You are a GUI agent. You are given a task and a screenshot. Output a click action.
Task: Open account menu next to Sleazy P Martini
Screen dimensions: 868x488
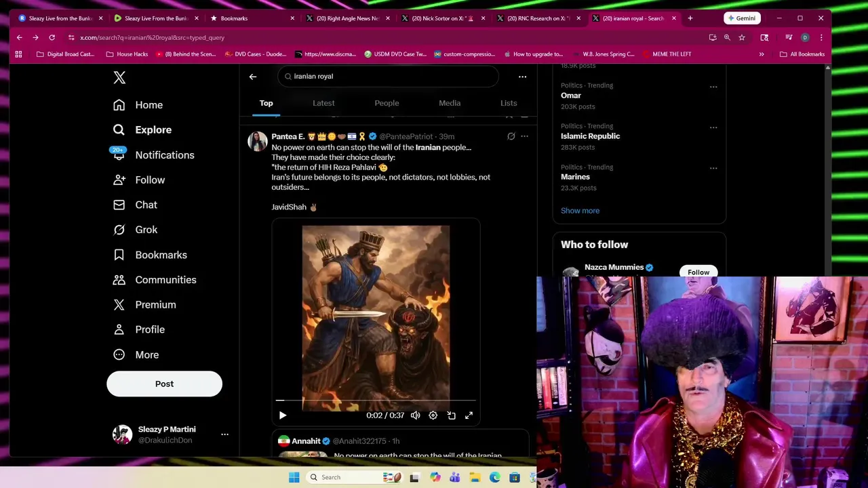coord(224,434)
